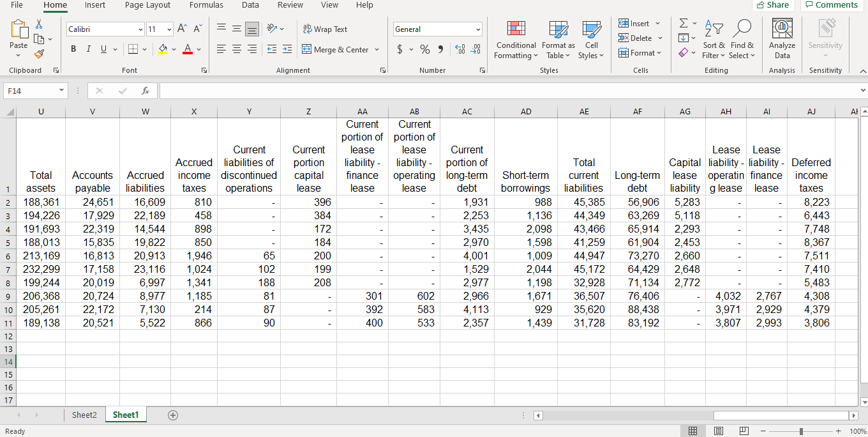Image resolution: width=868 pixels, height=437 pixels.
Task: Toggle underline formatting
Action: (x=102, y=49)
